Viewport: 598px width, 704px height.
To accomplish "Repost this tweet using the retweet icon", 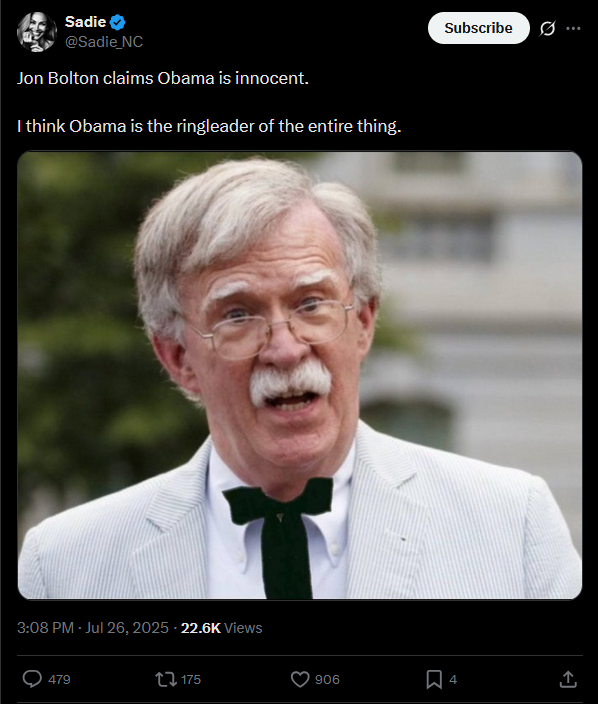I will point(166,679).
